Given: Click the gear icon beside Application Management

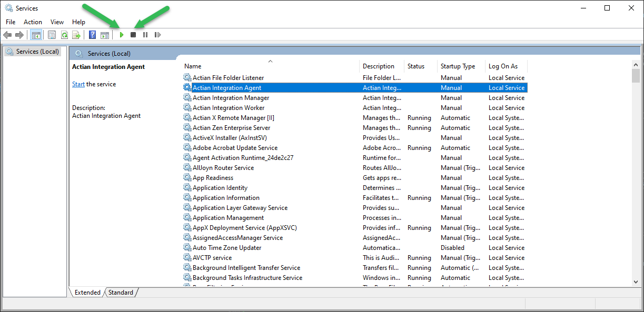Looking at the screenshot, I should [187, 218].
